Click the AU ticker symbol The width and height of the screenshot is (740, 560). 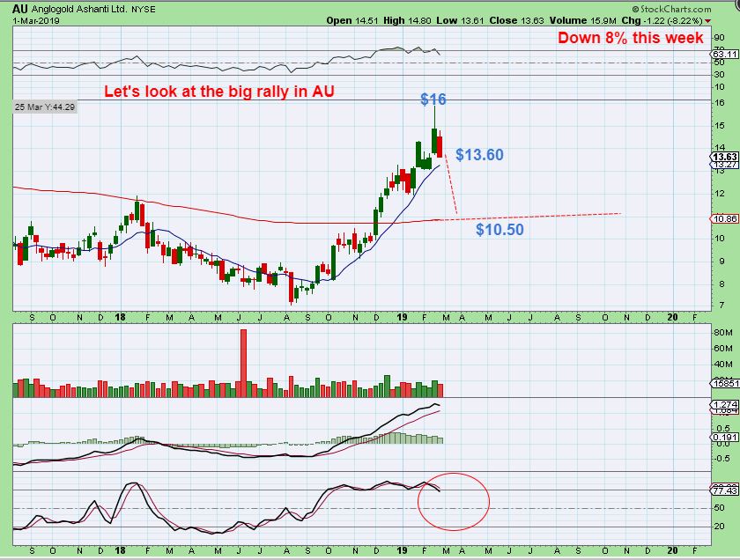pyautogui.click(x=19, y=9)
